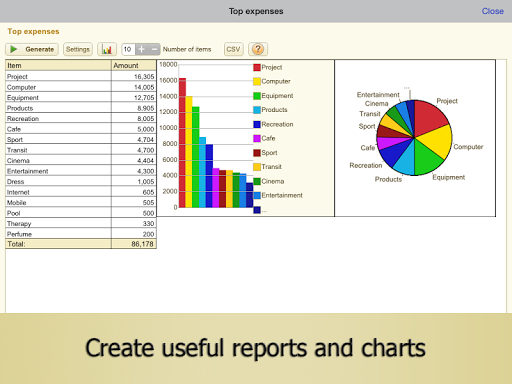Image resolution: width=512 pixels, height=384 pixels.
Task: Open the report Settings
Action: coord(78,49)
